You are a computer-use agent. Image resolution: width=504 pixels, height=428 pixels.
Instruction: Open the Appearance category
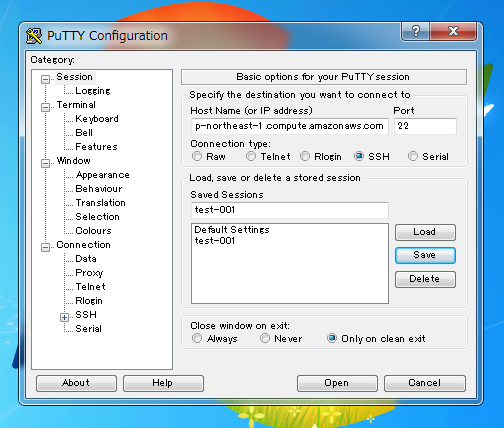click(102, 175)
